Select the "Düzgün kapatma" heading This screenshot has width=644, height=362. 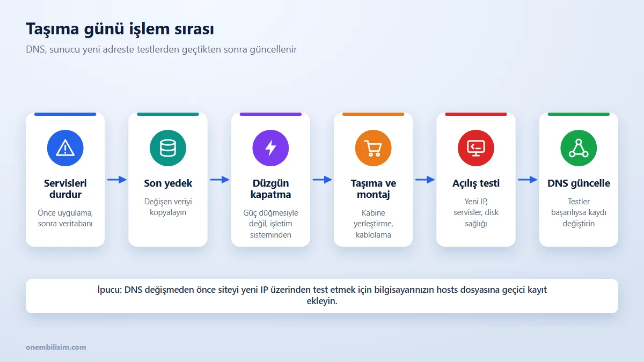click(270, 189)
